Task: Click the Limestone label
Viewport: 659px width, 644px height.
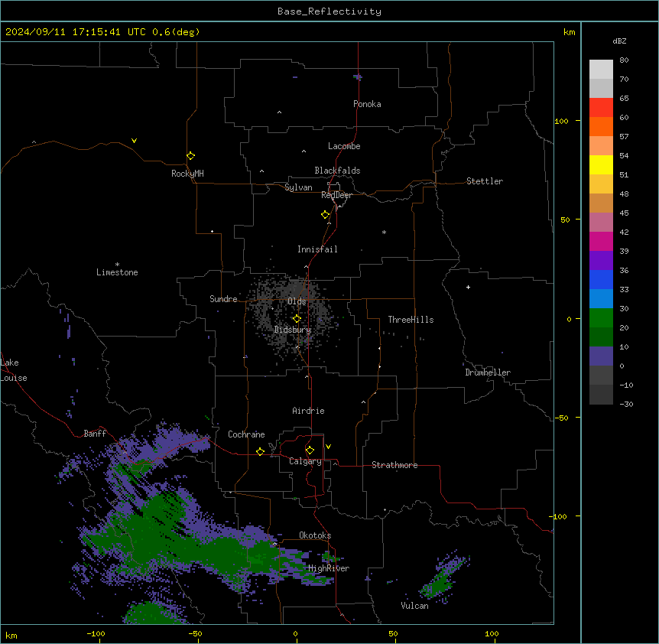Action: [117, 272]
